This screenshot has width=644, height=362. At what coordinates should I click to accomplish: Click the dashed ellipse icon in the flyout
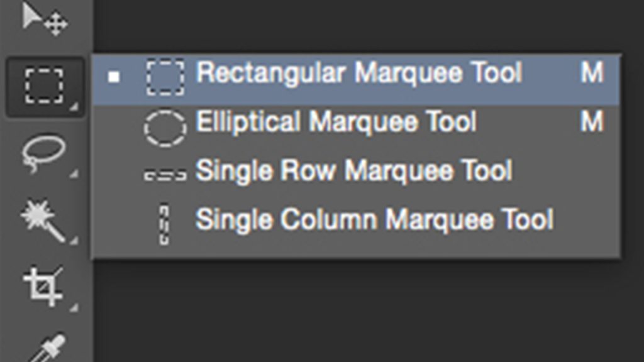click(x=165, y=128)
